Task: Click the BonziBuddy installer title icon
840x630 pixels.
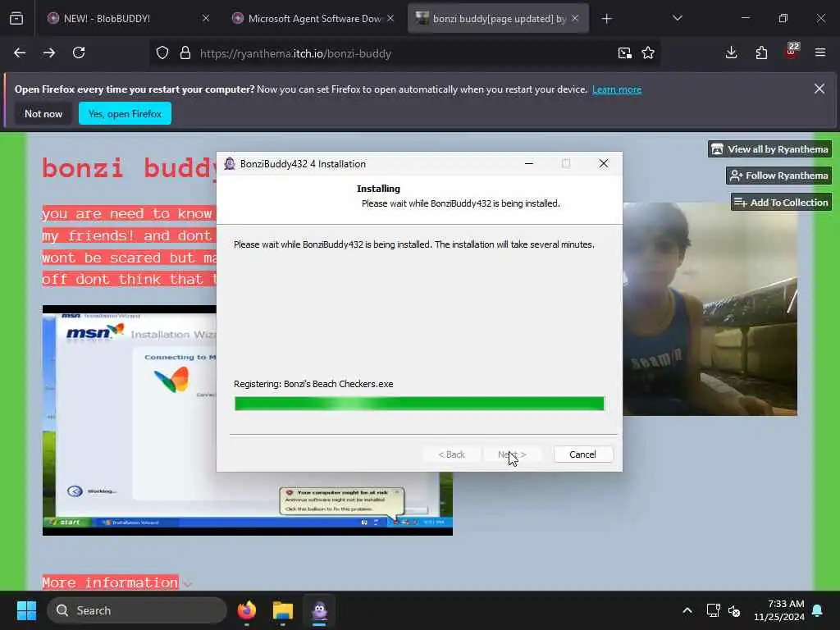Action: tap(230, 164)
